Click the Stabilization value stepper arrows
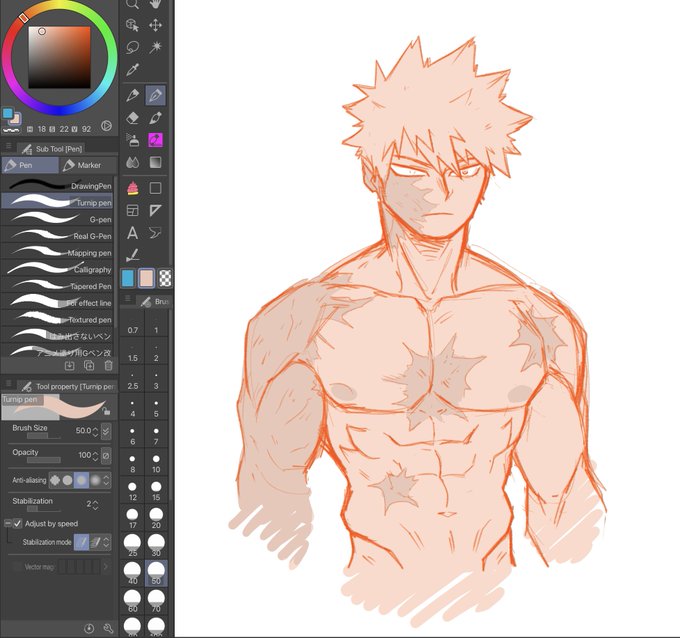The width and height of the screenshot is (680, 638). (x=95, y=504)
